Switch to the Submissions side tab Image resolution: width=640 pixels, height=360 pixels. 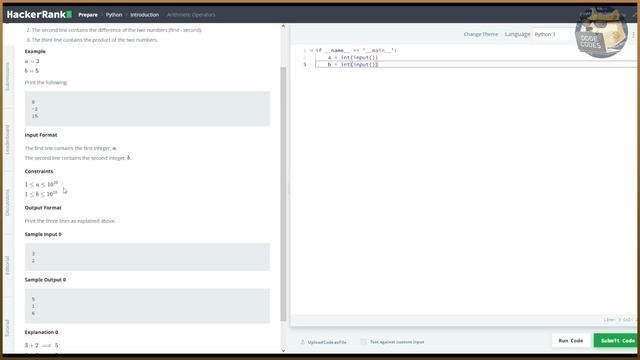tap(7, 77)
